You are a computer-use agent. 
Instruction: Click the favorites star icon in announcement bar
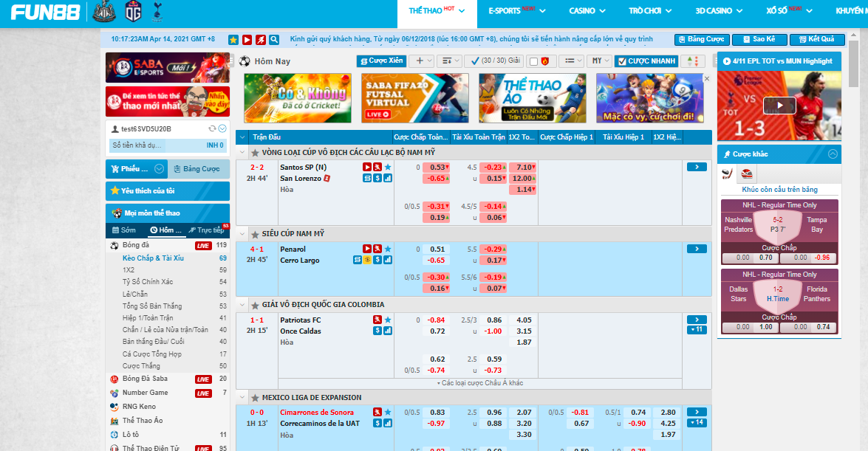tap(233, 40)
